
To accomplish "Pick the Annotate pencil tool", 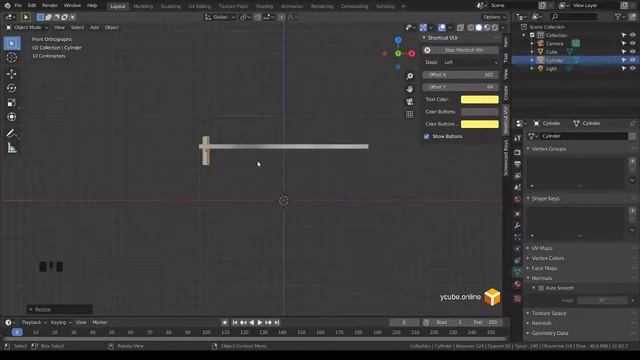I will coord(12,133).
